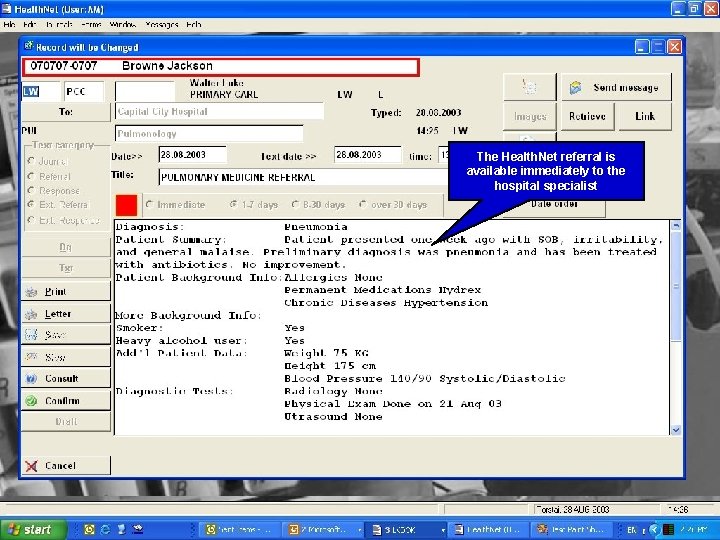Click the Send message button

point(616,87)
